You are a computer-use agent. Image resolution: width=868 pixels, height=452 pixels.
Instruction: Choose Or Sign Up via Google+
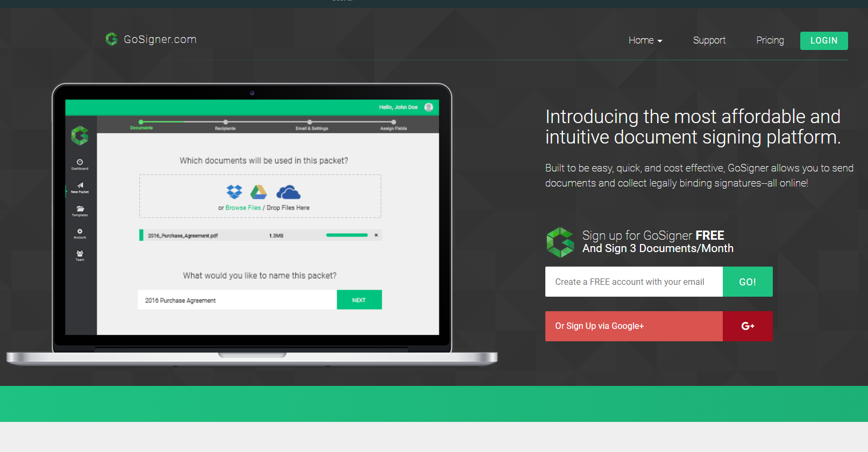click(634, 326)
